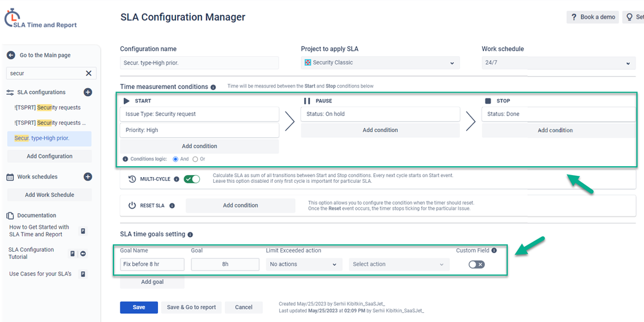Viewport: 644px width, 322px height.
Task: Click the info icon next to Time measurement conditions
Action: coord(213,88)
